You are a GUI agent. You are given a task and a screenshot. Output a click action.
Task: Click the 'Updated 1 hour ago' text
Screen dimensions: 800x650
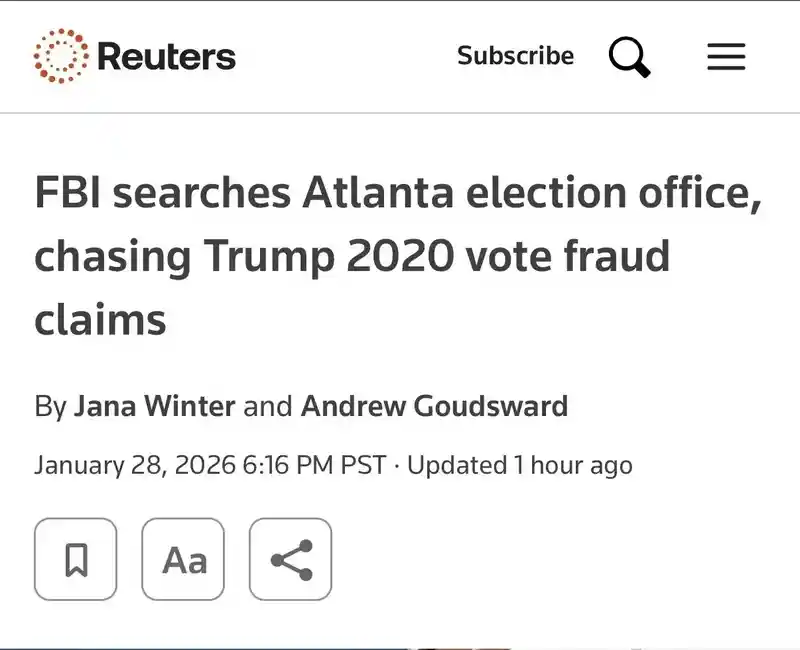point(519,465)
